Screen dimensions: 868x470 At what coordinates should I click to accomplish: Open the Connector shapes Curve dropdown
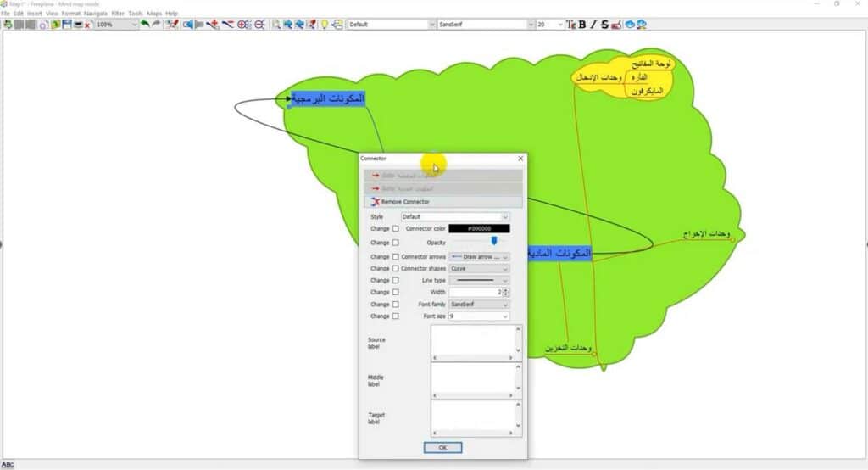(x=479, y=268)
